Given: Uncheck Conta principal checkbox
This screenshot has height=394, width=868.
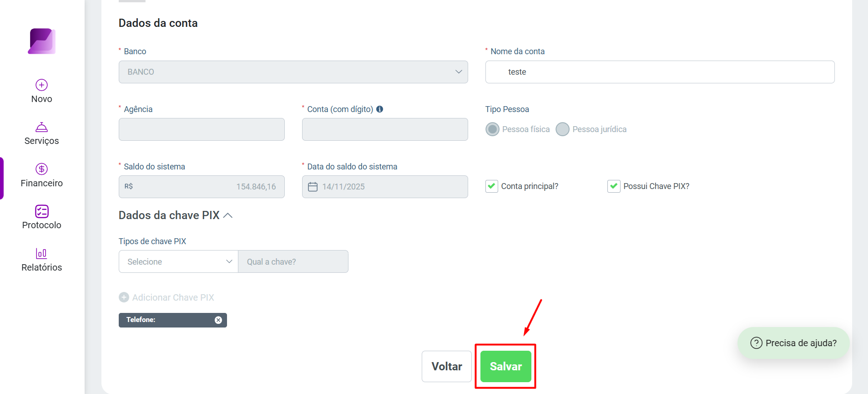Looking at the screenshot, I should click(x=492, y=186).
